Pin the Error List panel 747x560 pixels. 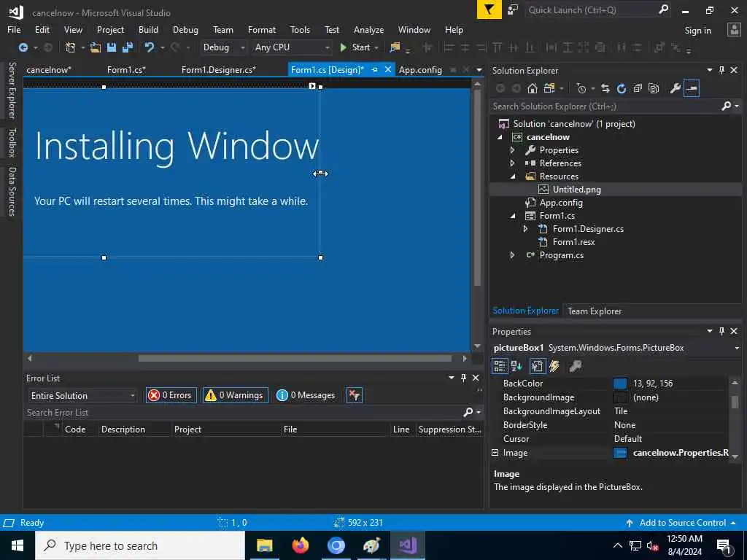click(463, 378)
